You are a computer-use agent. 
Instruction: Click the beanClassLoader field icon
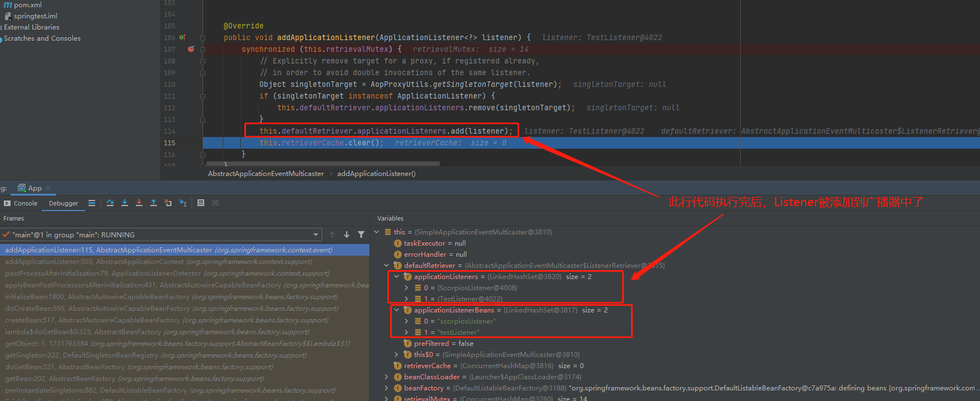coord(398,377)
